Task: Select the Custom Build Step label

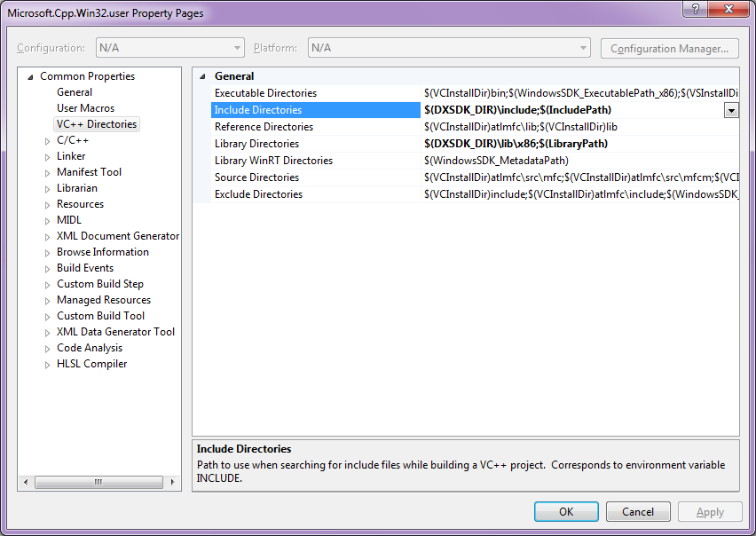Action: point(99,283)
